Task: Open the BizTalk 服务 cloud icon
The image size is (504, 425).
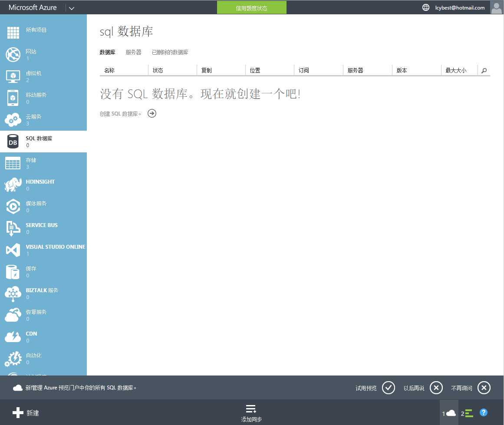Action: (13, 293)
